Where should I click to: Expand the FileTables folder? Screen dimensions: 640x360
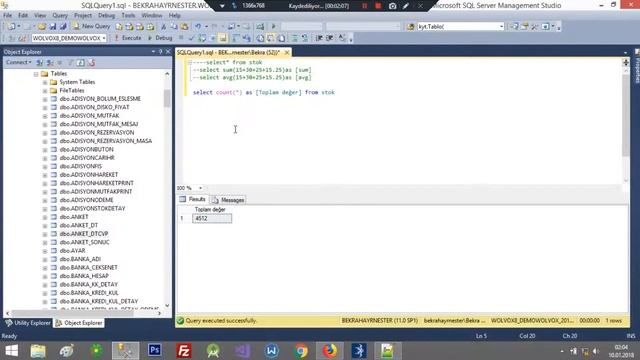45,91
